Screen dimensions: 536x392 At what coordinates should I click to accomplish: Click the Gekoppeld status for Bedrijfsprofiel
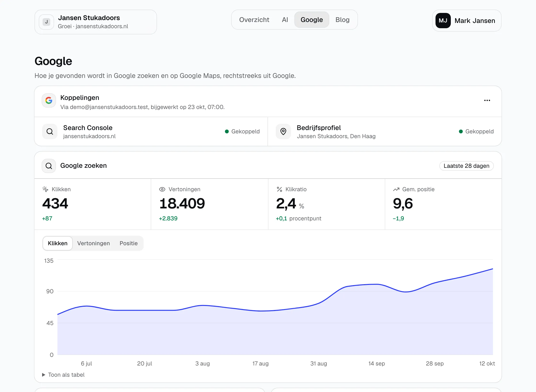(x=476, y=131)
